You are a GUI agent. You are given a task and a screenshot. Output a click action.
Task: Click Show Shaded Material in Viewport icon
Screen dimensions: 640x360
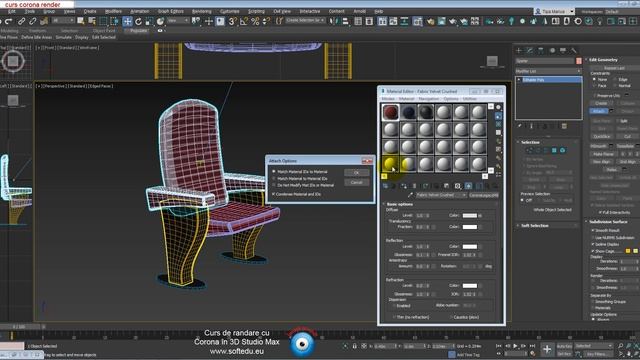[468, 186]
